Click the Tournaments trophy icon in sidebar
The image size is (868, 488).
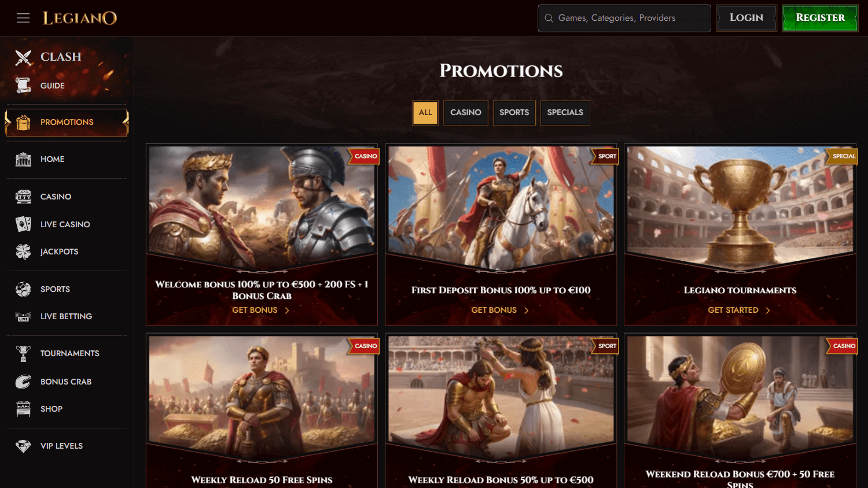click(23, 353)
